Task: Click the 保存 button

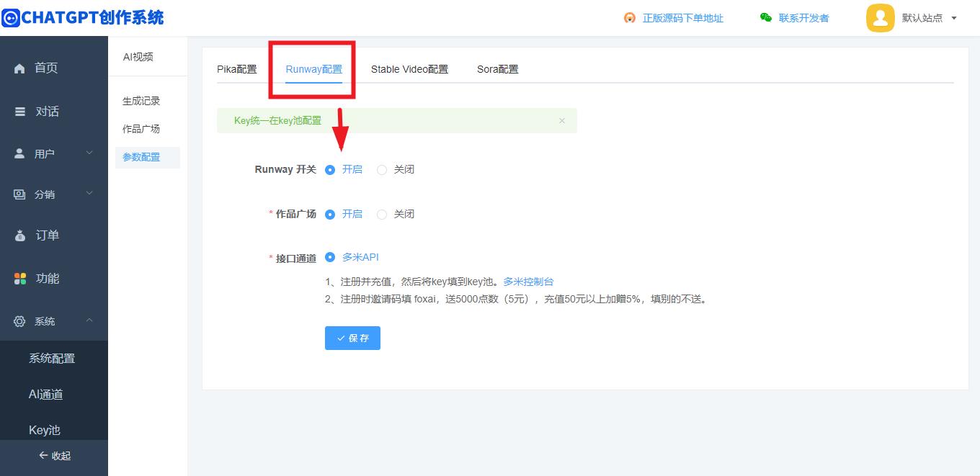Action: (x=352, y=338)
